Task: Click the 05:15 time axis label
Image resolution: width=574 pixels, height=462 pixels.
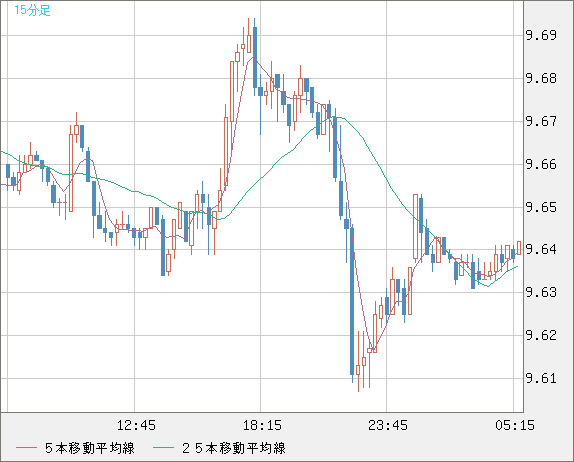Action: point(515,425)
